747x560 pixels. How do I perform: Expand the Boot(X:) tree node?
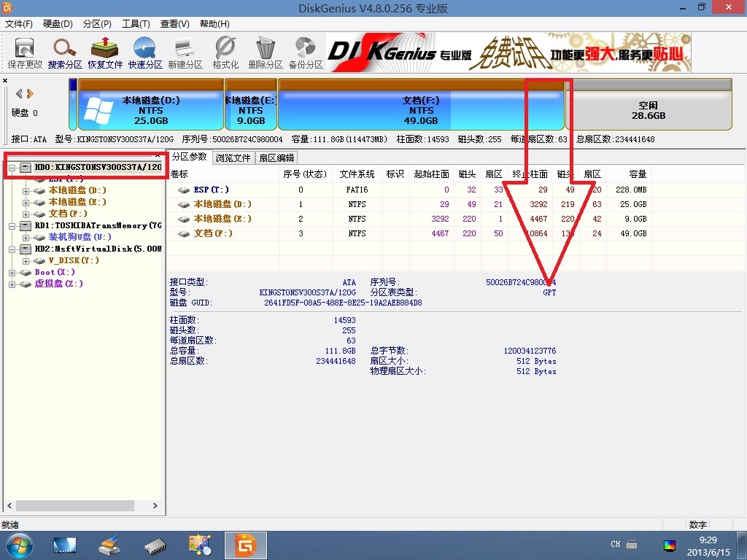pyautogui.click(x=12, y=272)
